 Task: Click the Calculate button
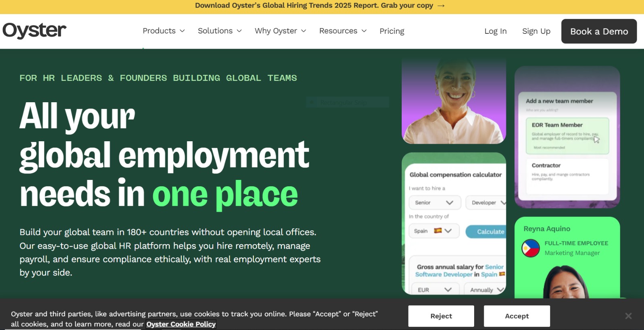pyautogui.click(x=486, y=231)
